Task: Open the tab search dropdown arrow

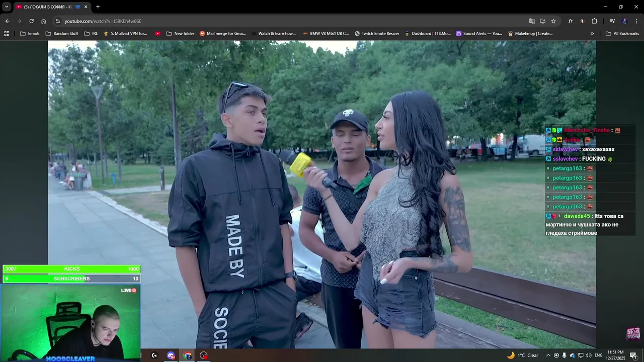Action: [7, 7]
